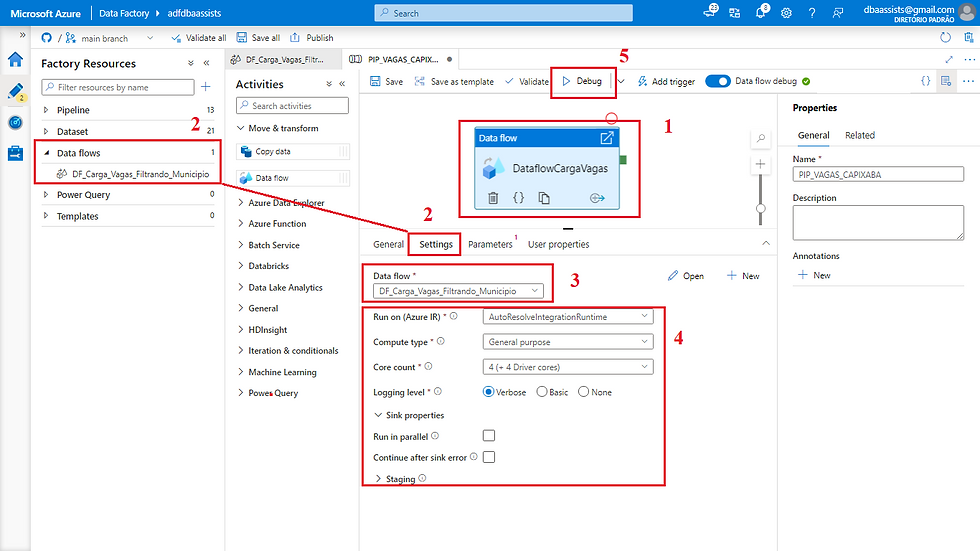Click the Name field with PIP_VAGAS_CAPIXABA
The width and height of the screenshot is (980, 551).
pos(878,174)
